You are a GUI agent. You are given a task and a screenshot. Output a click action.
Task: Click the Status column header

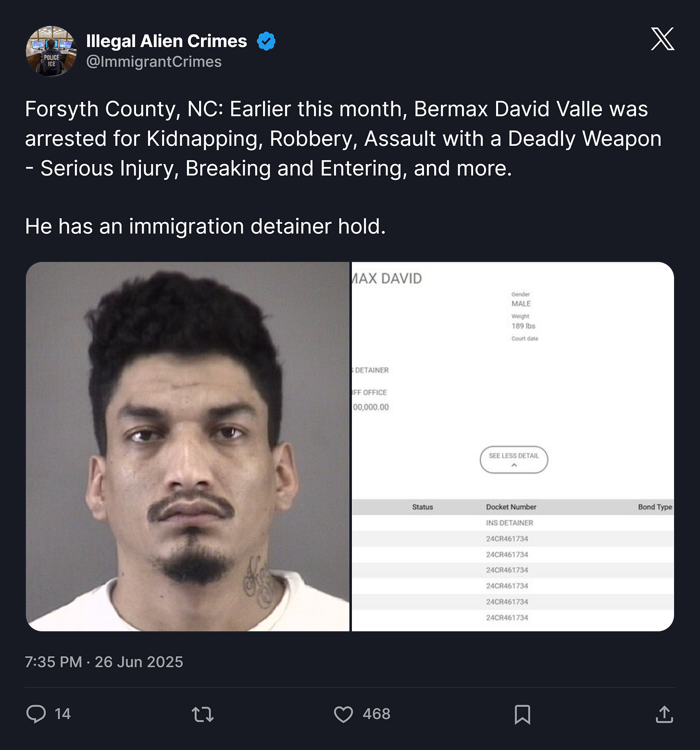tap(423, 507)
